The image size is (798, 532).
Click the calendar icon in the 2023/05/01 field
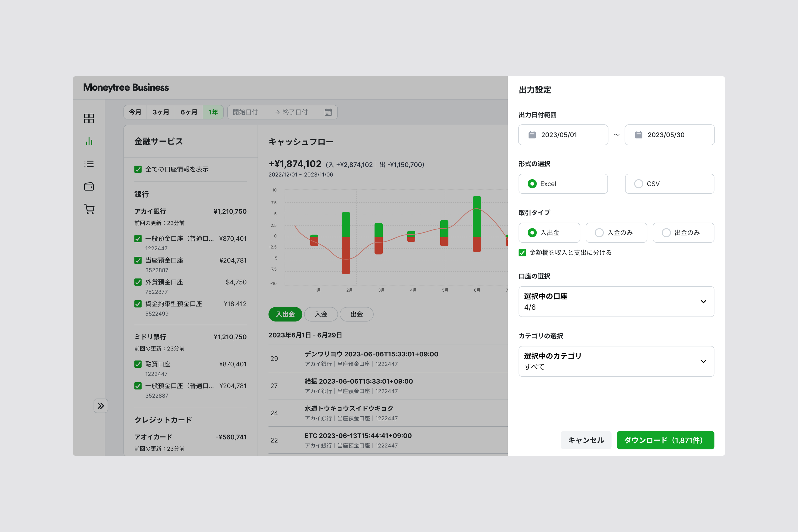point(532,135)
